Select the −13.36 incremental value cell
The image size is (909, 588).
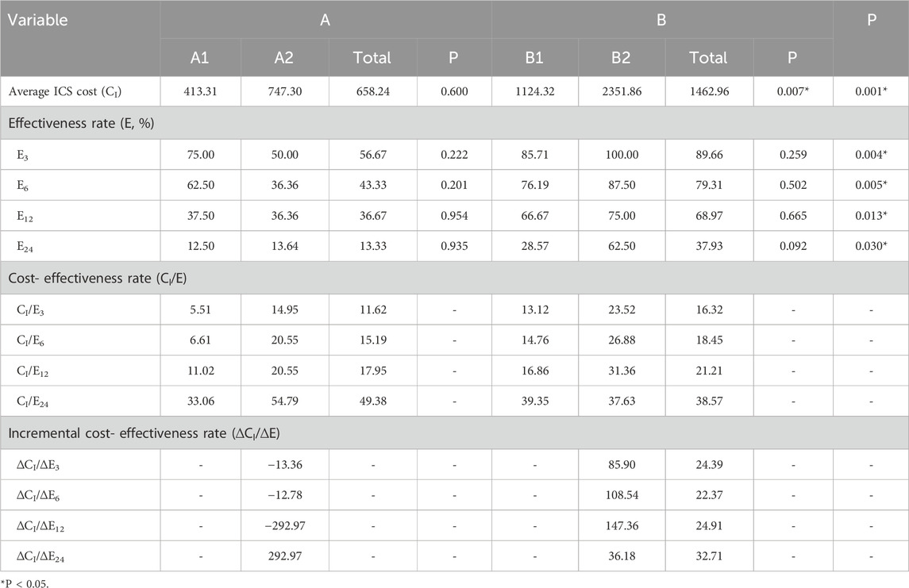(284, 463)
